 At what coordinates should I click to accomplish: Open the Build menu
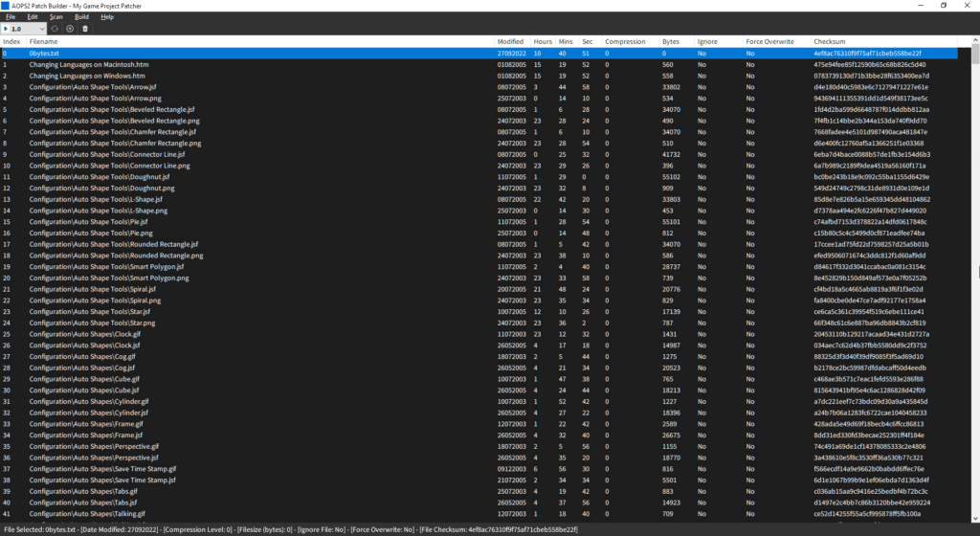(81, 17)
